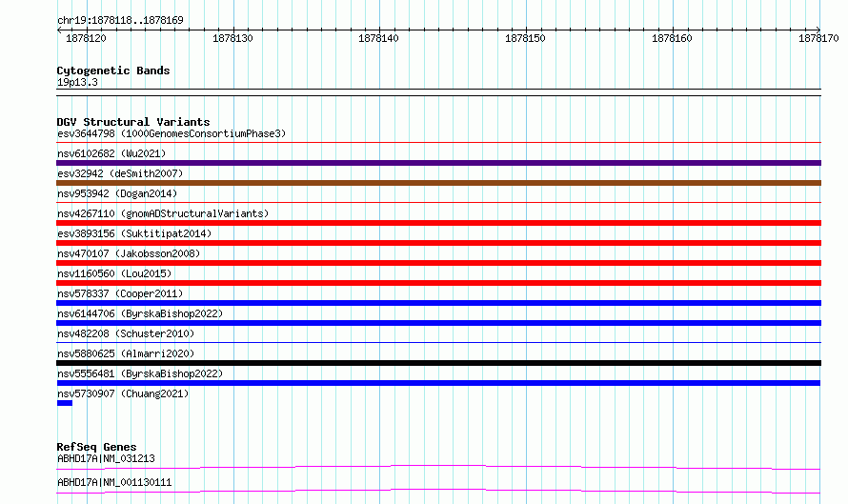Click the esv3644798 (1000GenomesConsortiumPhase3) variant label
Image resolution: width=848 pixels, height=504 pixels.
pyautogui.click(x=172, y=133)
